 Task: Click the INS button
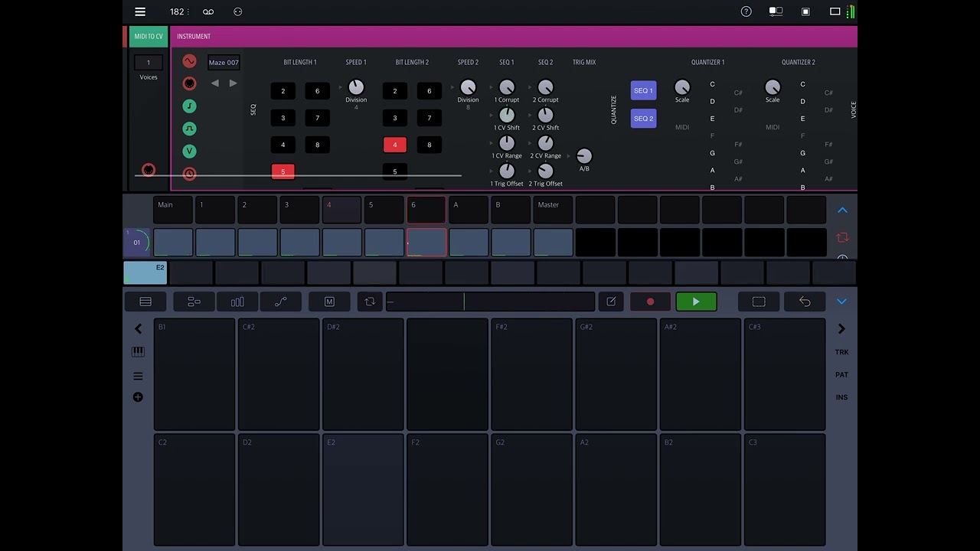tap(841, 397)
